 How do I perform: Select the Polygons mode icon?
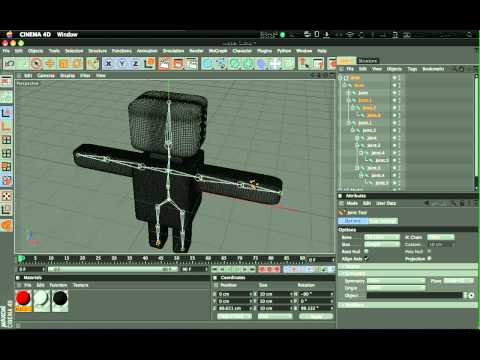coord(6,167)
